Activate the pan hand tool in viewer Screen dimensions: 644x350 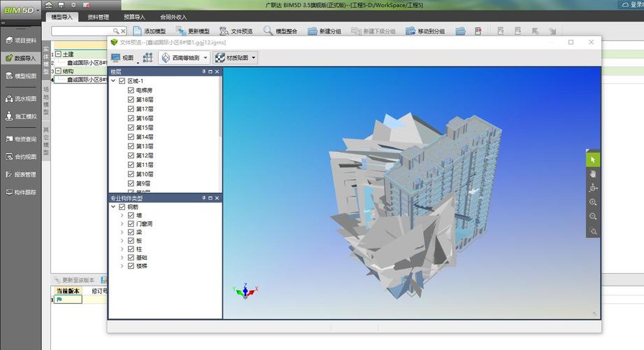(x=593, y=174)
